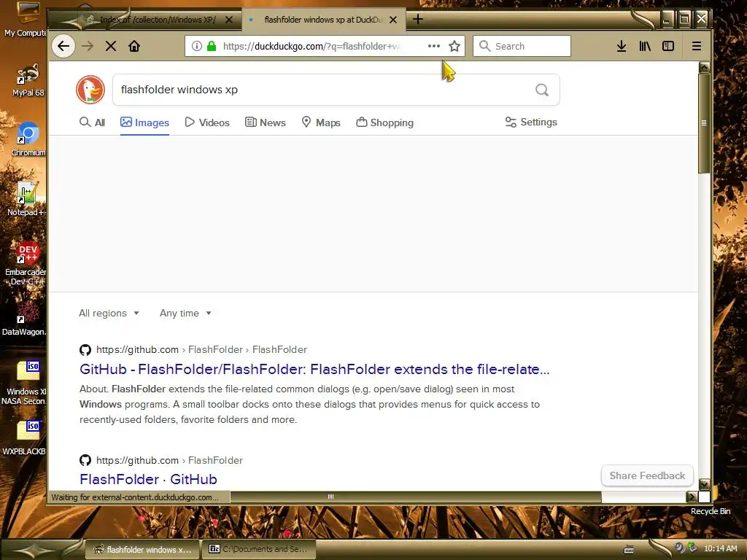
Task: Click the flashfolder windows xp taskbar button
Action: pos(142,549)
